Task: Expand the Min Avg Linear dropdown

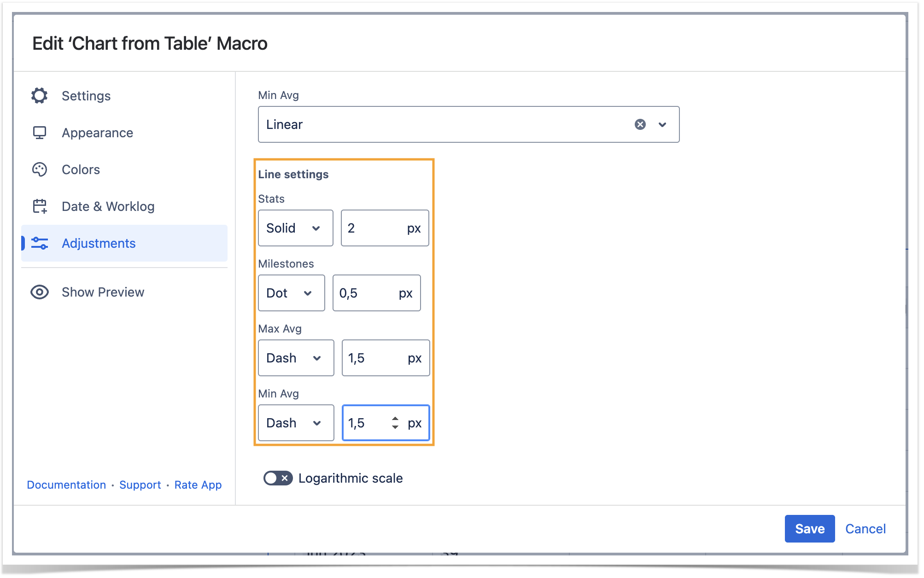Action: click(x=662, y=124)
